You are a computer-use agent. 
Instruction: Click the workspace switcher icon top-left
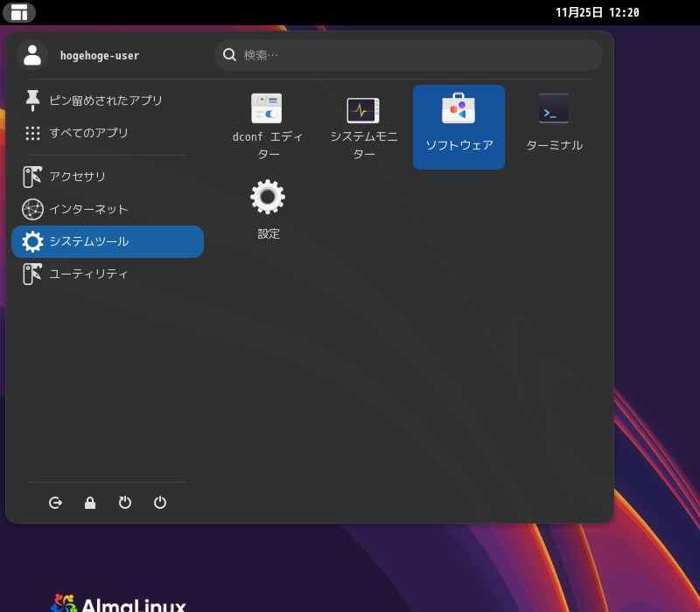pos(17,12)
